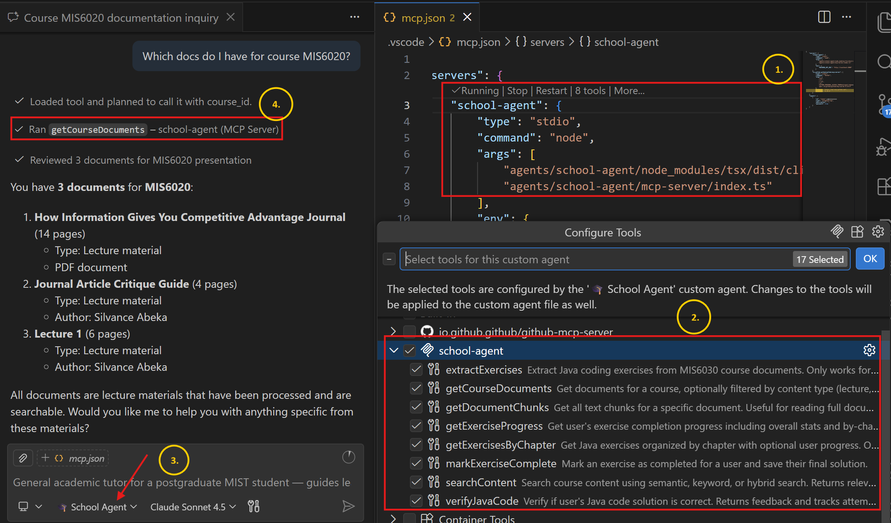Uncheck the getDocumentChunks tool

coord(416,407)
